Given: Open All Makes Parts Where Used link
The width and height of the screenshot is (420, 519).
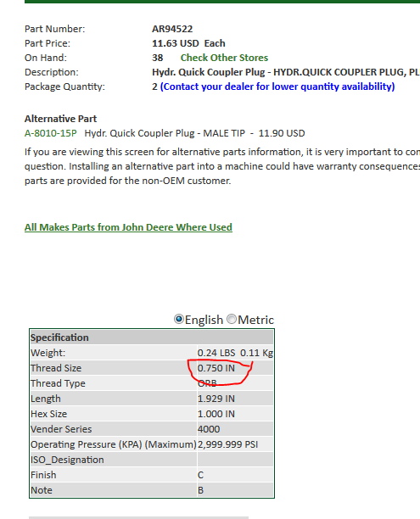Looking at the screenshot, I should coord(128,227).
